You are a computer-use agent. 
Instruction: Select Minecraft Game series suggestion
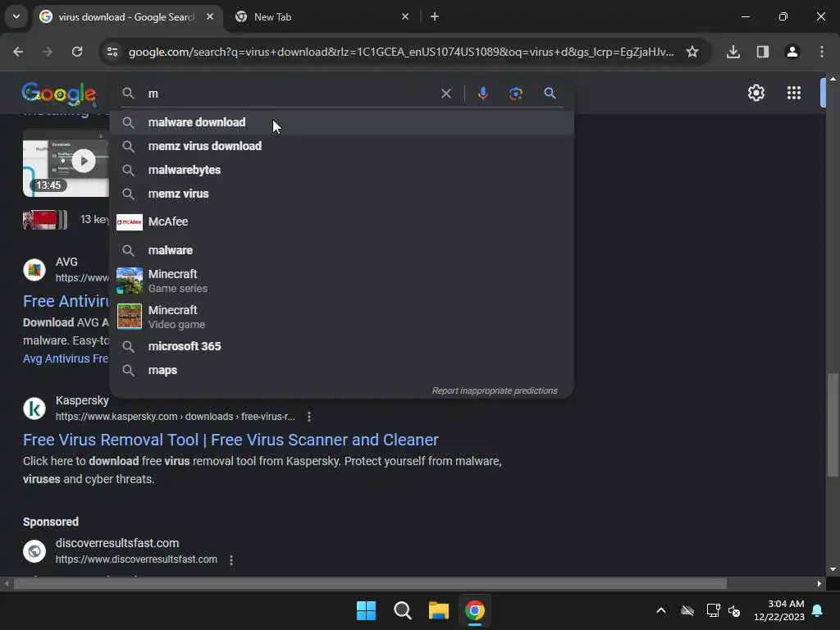point(342,281)
